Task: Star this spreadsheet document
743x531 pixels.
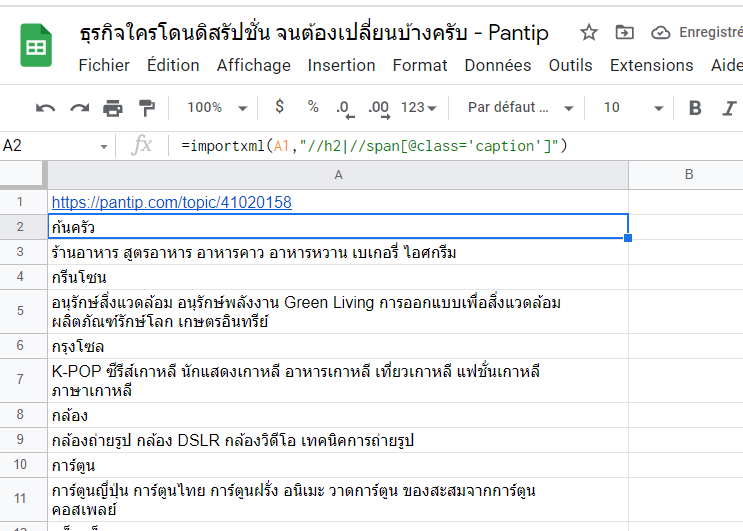Action: coord(589,33)
